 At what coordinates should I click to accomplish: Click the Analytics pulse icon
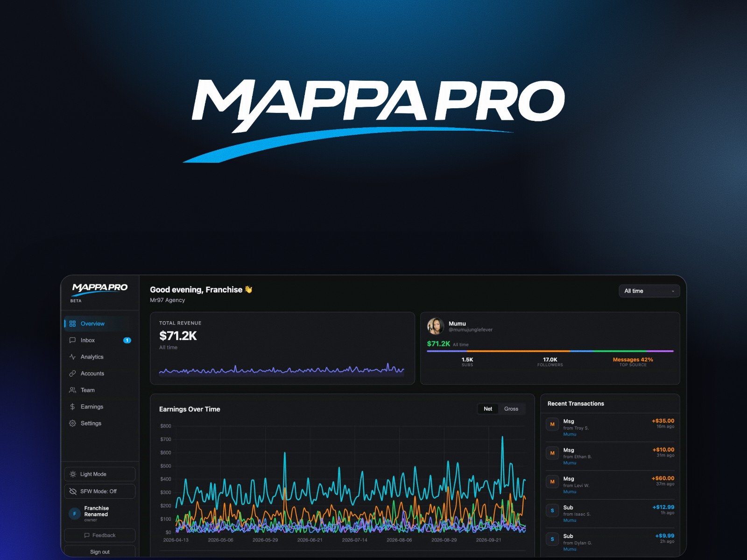pos(72,357)
